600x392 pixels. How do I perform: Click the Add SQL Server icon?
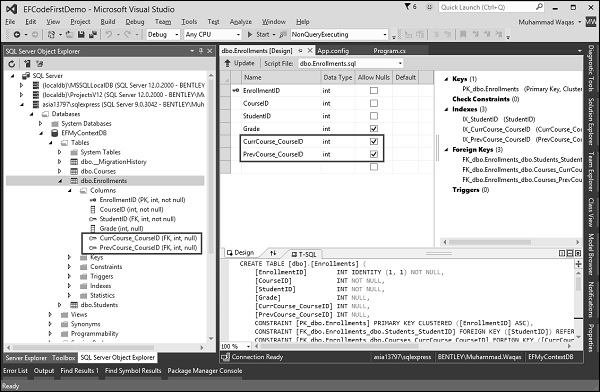(x=27, y=64)
